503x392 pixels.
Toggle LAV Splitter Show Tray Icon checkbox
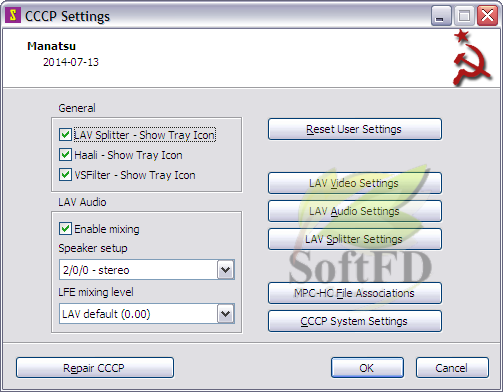coord(65,135)
